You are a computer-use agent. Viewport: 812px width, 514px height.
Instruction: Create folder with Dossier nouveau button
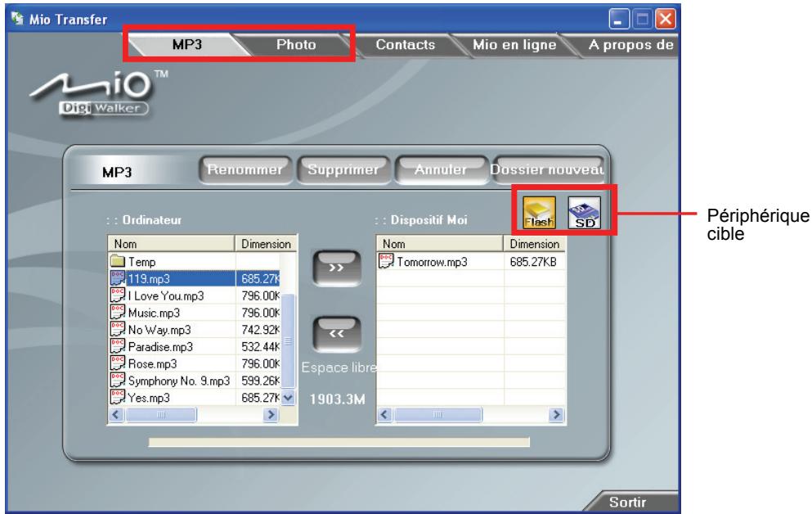point(547,170)
